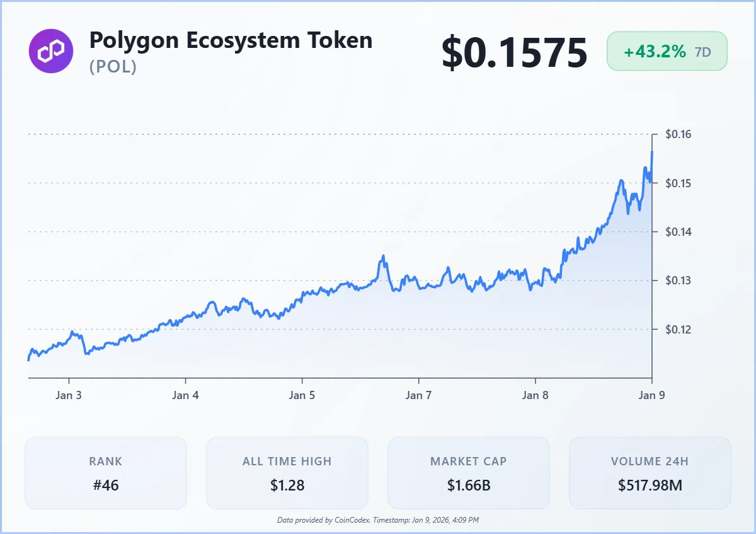This screenshot has height=534, width=756.
Task: Select the All Time High card
Action: tap(287, 473)
